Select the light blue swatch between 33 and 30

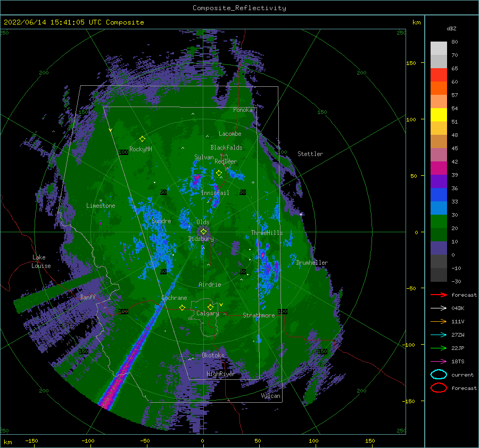pos(439,208)
